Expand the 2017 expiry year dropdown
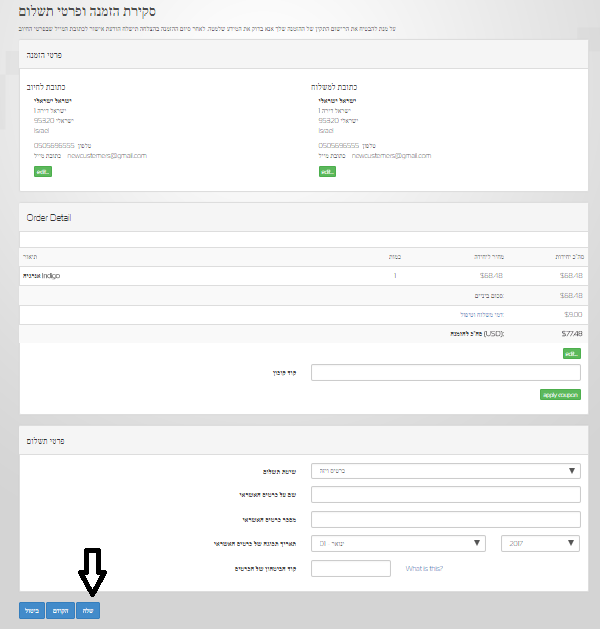Screen dimensions: 600x629 coord(540,543)
